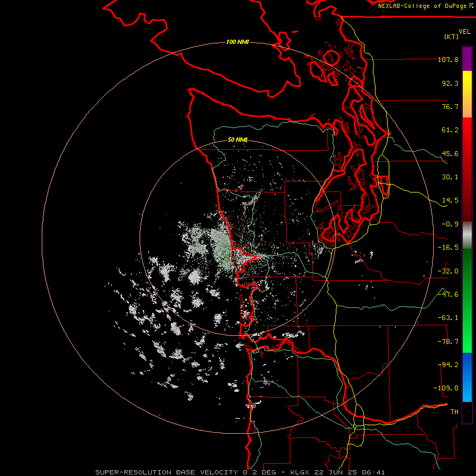Click the -0.9 legend value
The width and height of the screenshot is (476, 476).
450,224
